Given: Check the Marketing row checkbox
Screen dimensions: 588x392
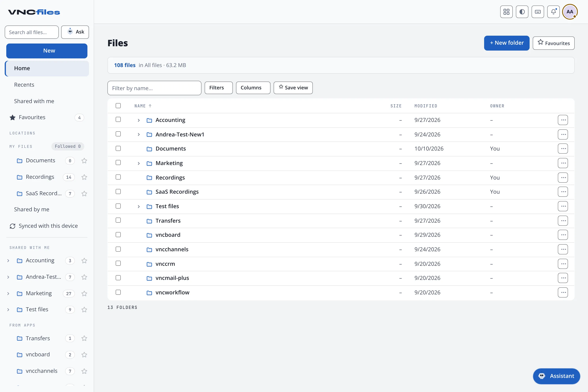Looking at the screenshot, I should tap(118, 163).
